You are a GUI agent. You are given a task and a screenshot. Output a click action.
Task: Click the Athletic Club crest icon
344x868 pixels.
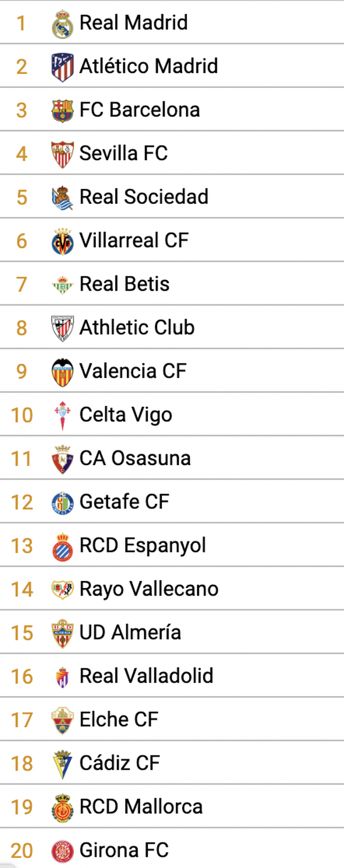point(62,329)
